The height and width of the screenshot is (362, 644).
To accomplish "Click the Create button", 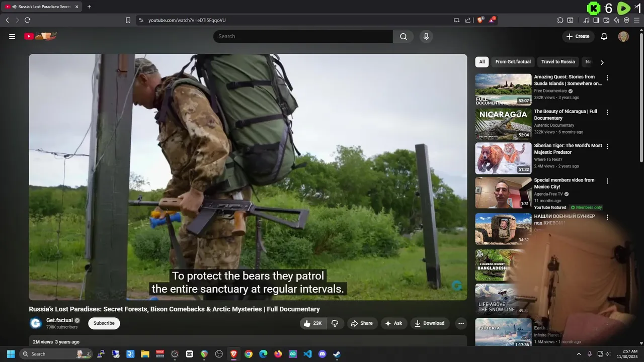I will (578, 36).
